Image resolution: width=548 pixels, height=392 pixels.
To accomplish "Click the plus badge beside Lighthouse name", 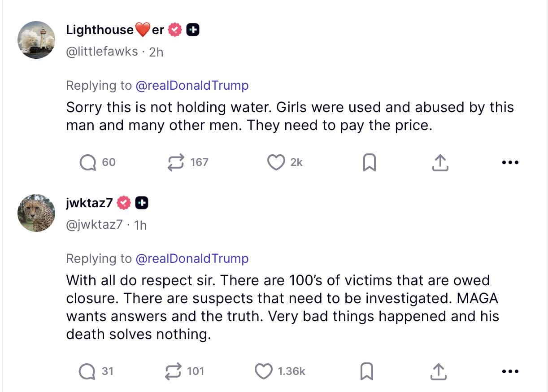I will click(192, 30).
